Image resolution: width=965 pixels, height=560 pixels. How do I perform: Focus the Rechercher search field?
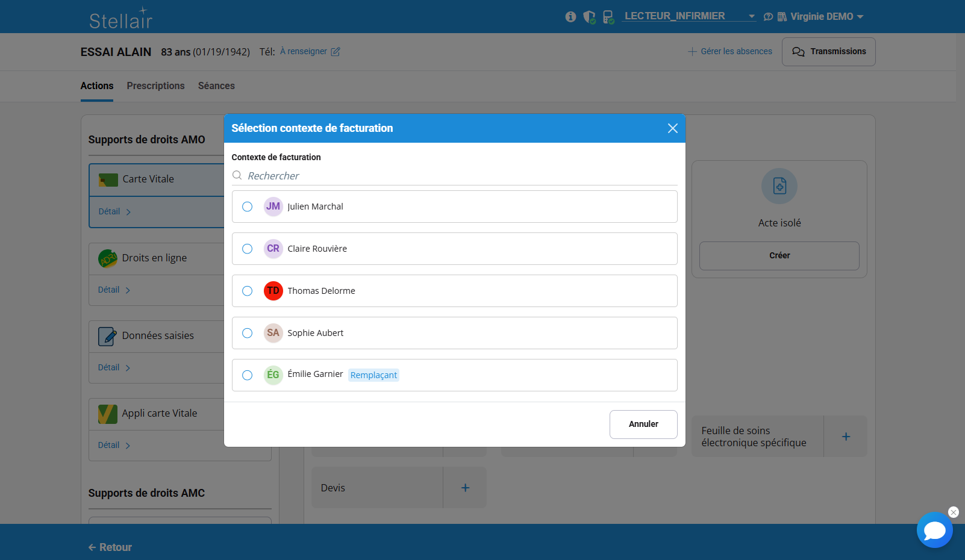point(455,176)
